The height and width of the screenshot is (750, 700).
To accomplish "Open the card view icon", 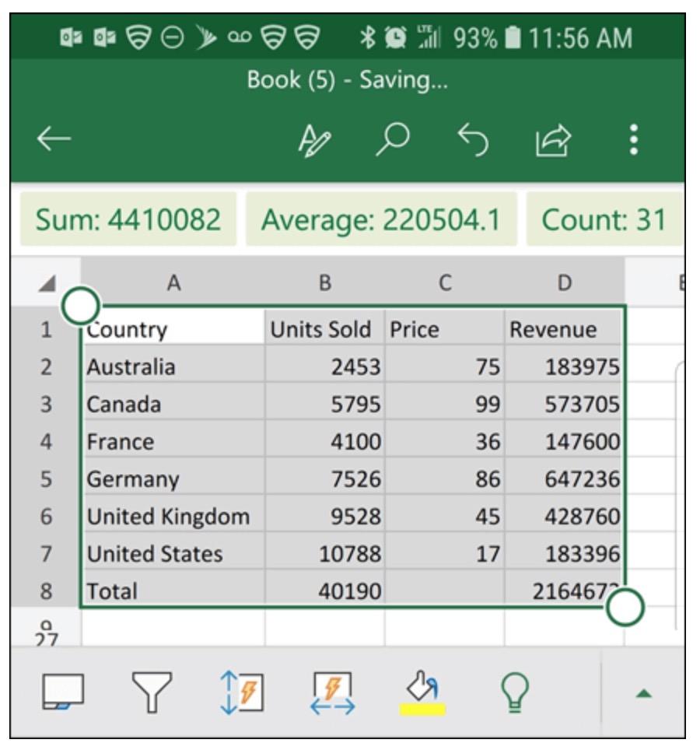I will 62,692.
